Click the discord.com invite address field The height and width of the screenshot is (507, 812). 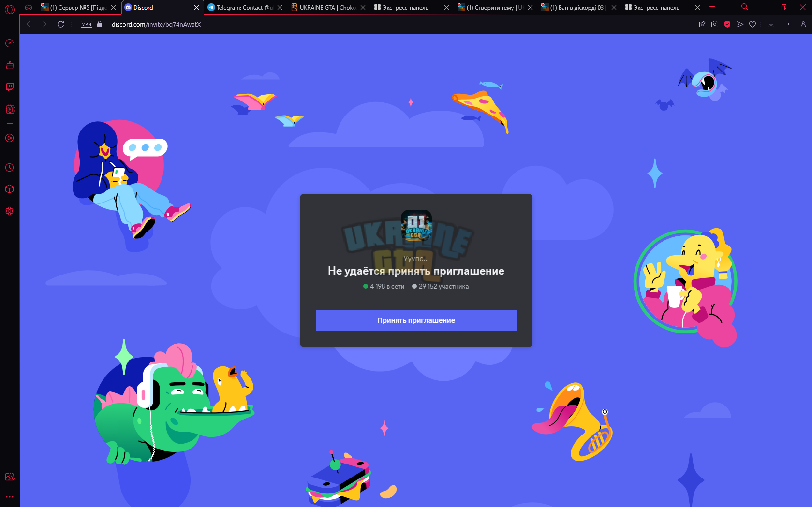[x=156, y=24]
